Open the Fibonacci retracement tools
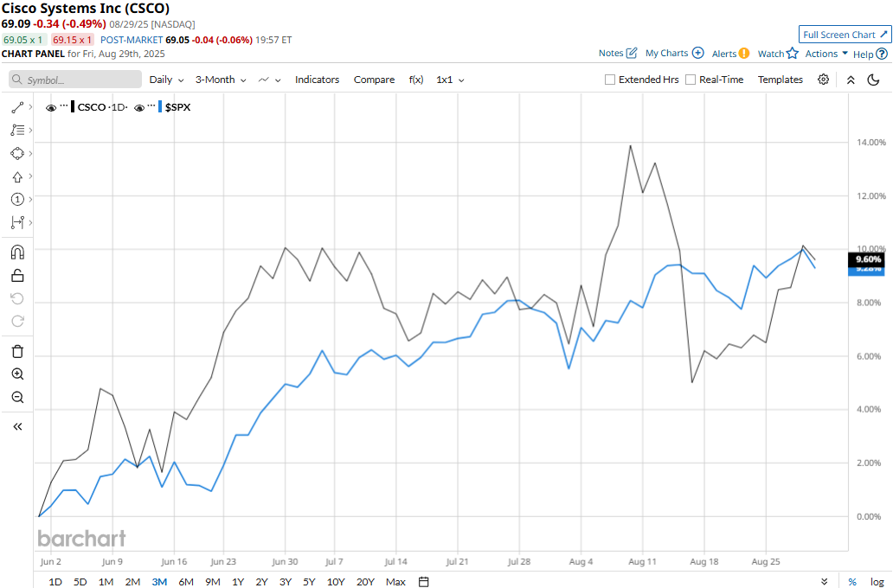The width and height of the screenshot is (893, 588). pyautogui.click(x=17, y=131)
